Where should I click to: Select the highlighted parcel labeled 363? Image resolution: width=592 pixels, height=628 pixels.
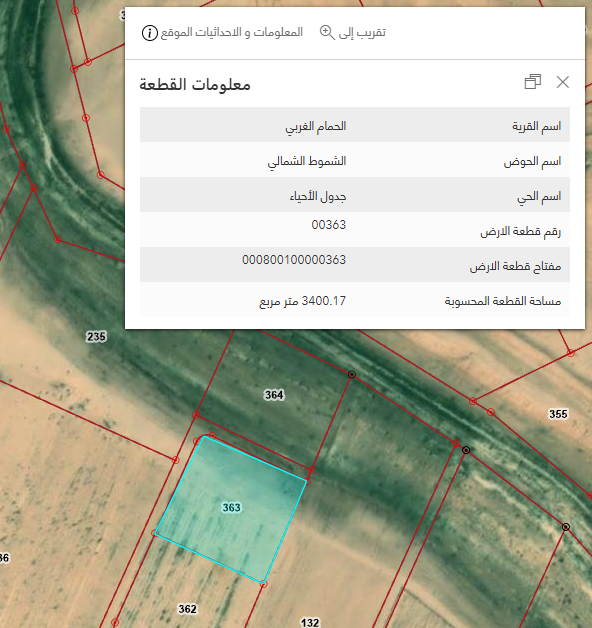(231, 508)
